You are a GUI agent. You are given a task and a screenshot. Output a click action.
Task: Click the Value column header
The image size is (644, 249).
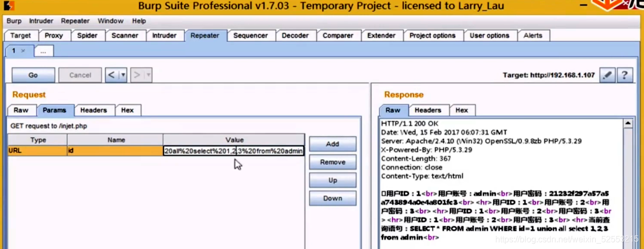click(x=234, y=140)
